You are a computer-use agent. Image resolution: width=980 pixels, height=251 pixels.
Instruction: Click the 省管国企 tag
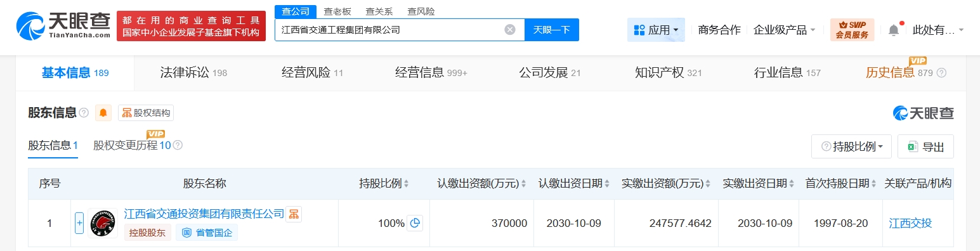pos(207,233)
